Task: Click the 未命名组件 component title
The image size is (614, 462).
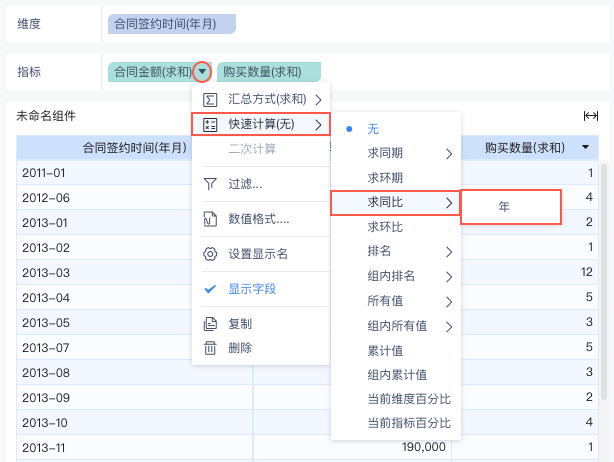Action: coord(46,116)
